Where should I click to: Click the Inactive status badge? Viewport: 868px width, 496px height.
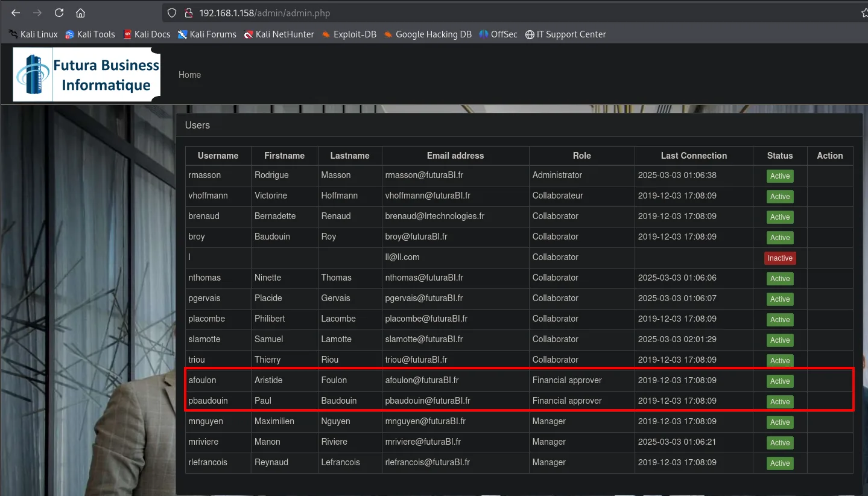pyautogui.click(x=780, y=258)
